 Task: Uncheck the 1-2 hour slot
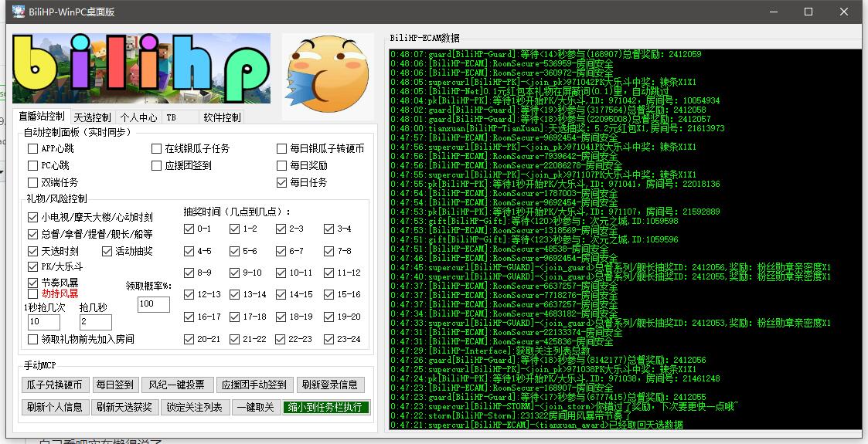235,229
